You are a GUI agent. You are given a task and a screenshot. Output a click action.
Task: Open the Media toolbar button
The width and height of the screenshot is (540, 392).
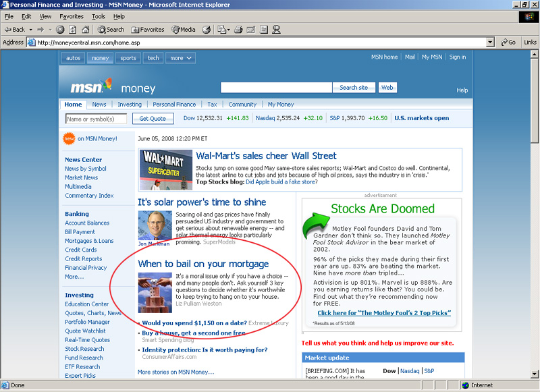coord(184,30)
